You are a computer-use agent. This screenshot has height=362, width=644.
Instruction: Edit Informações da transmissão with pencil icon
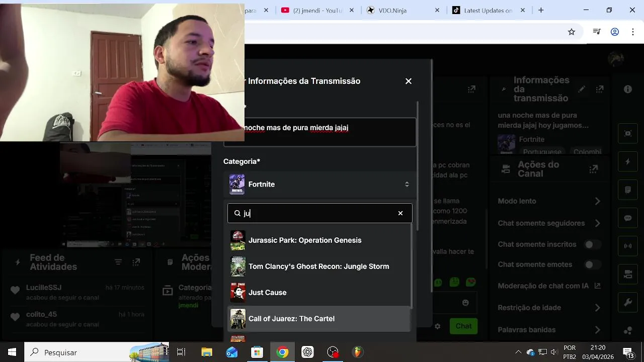(582, 89)
